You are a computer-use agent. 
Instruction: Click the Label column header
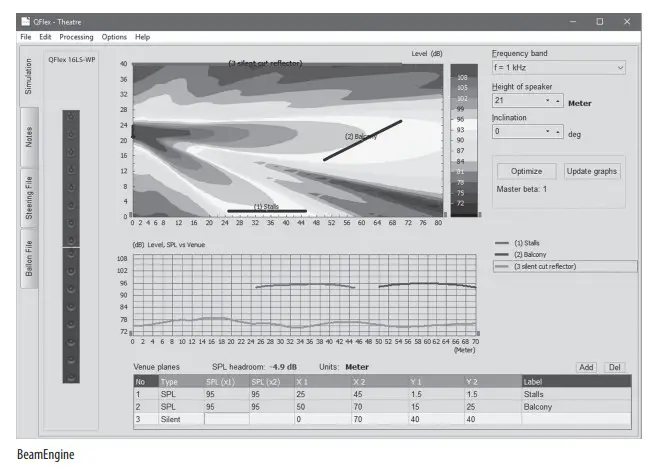576,382
